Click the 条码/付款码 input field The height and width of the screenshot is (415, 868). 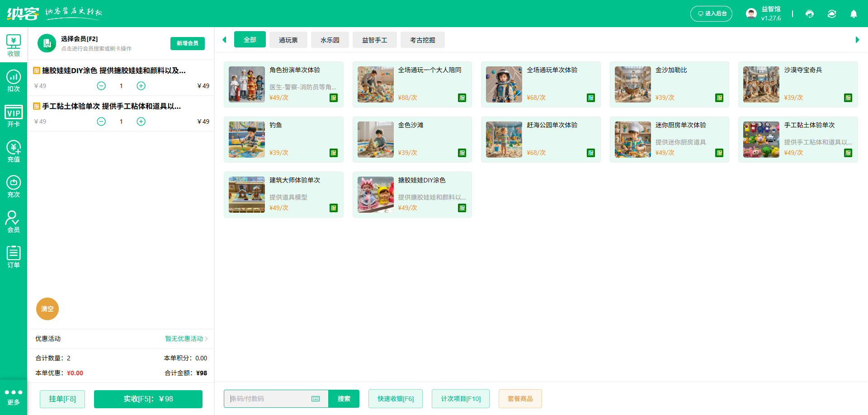[269, 399]
